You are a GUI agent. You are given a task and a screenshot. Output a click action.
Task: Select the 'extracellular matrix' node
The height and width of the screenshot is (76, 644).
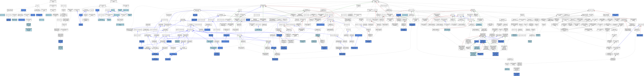coord(109,20)
